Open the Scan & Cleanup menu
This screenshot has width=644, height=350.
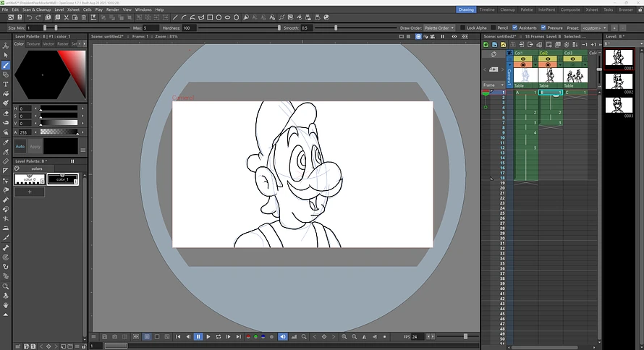[x=37, y=9]
